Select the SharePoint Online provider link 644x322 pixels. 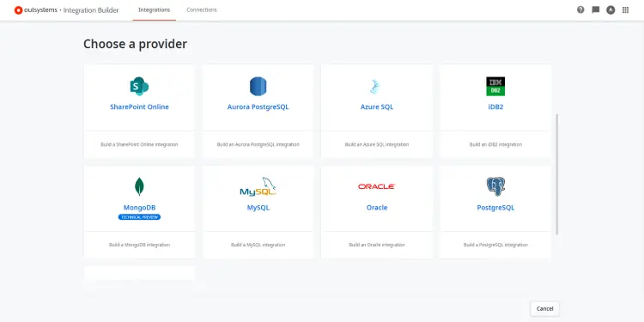coord(139,106)
